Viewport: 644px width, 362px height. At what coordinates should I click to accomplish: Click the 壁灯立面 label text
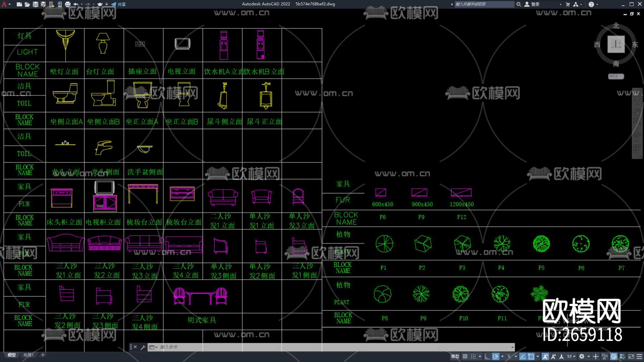[64, 72]
